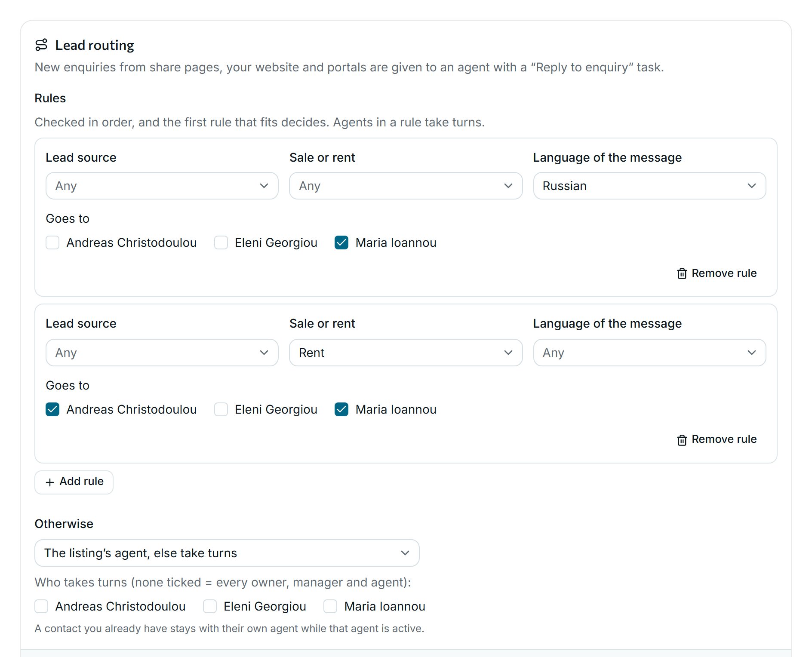The width and height of the screenshot is (812, 657).
Task: Open the listing's agent, else take turns dropdown
Action: pos(227,553)
